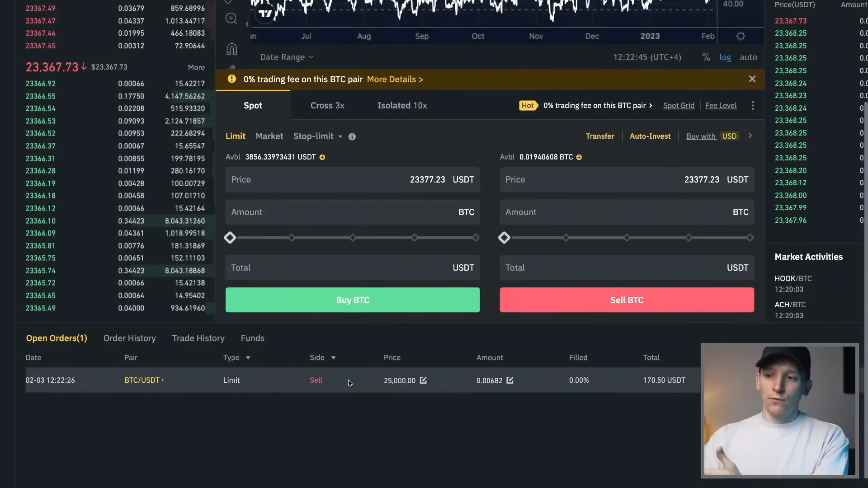
Task: Click 2023 label on chart time axis
Action: pyautogui.click(x=650, y=36)
